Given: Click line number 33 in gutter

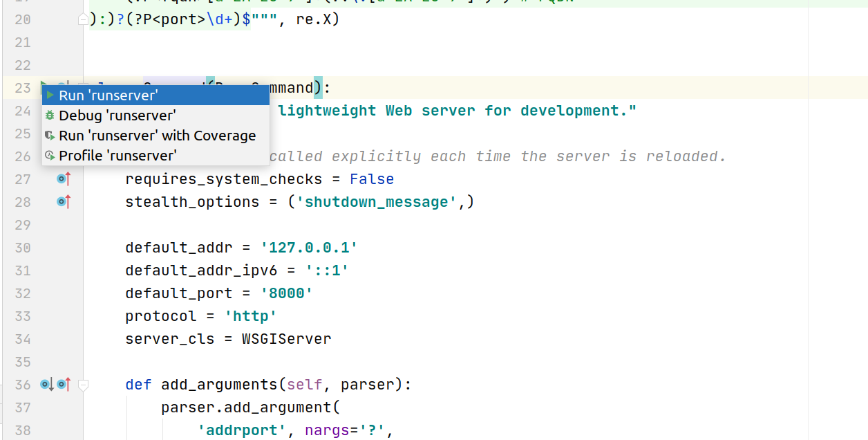Looking at the screenshot, I should 22,316.
